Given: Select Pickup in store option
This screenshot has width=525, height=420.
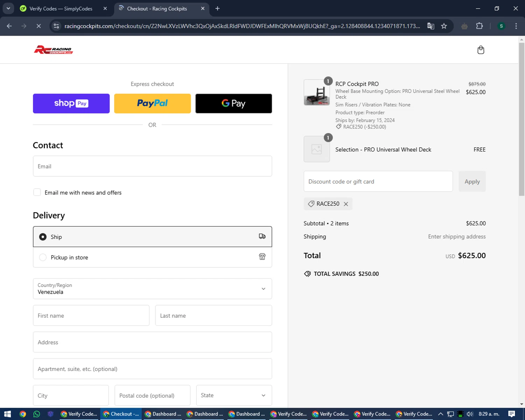Looking at the screenshot, I should click(152, 257).
